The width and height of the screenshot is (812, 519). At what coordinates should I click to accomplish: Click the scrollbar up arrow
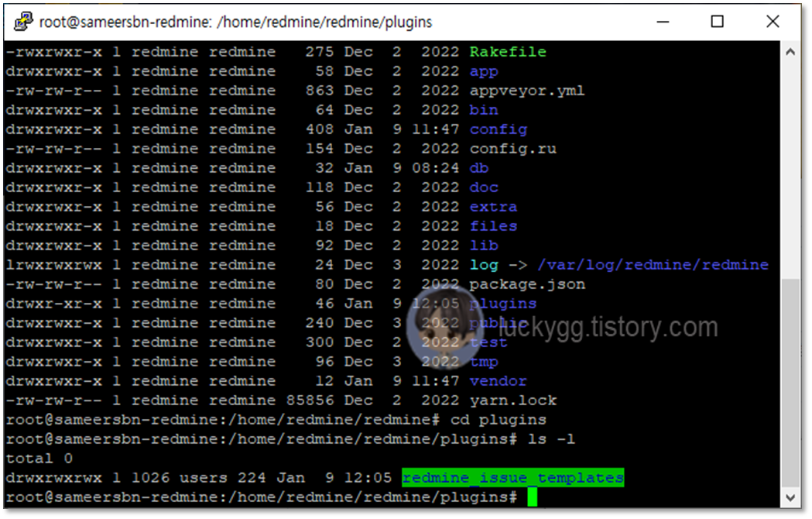tap(790, 52)
